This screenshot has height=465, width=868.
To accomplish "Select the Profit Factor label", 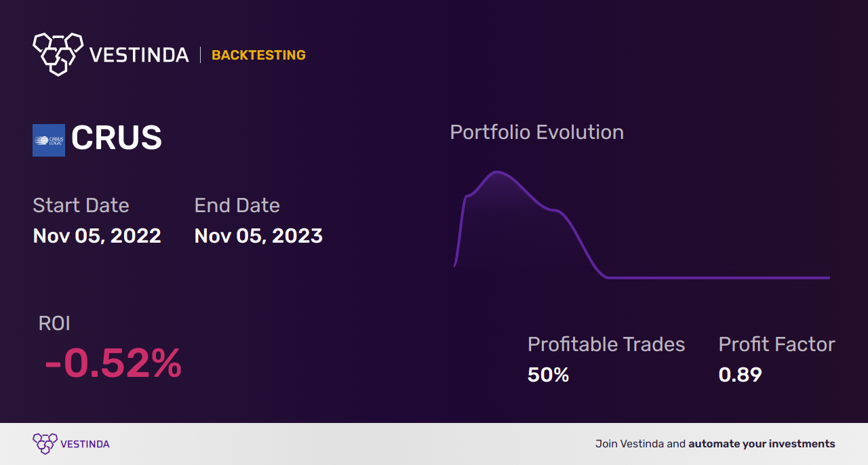I will coord(776,344).
